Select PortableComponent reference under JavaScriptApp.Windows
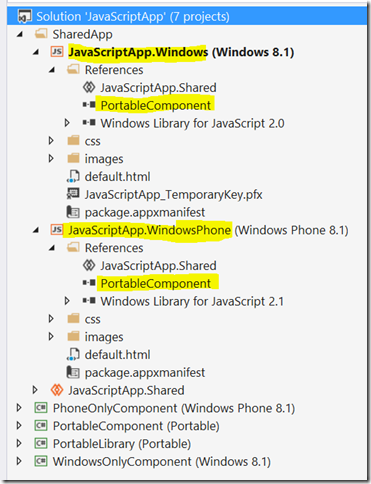Image resolution: width=371 pixels, height=484 pixels. coord(156,105)
